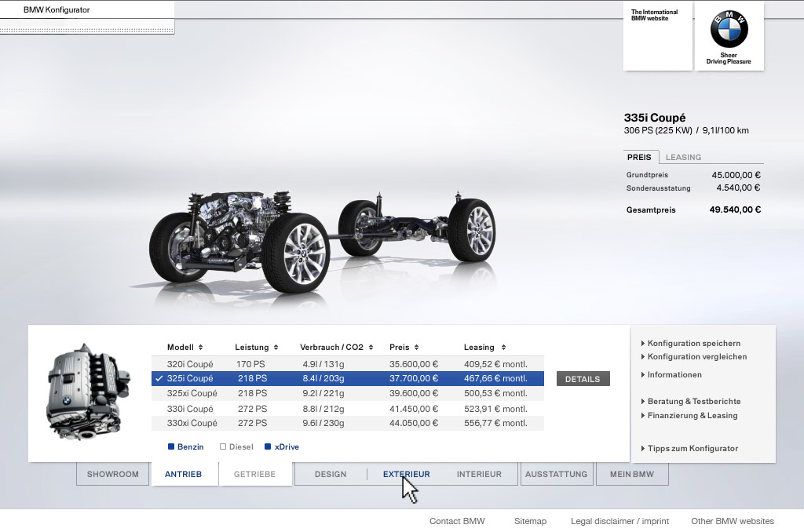Open the INTERIEUR tab
The image size is (804, 532).
coord(480,474)
